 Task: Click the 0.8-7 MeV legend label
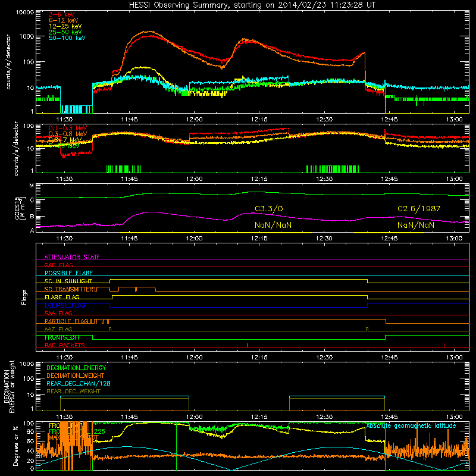tap(65, 140)
